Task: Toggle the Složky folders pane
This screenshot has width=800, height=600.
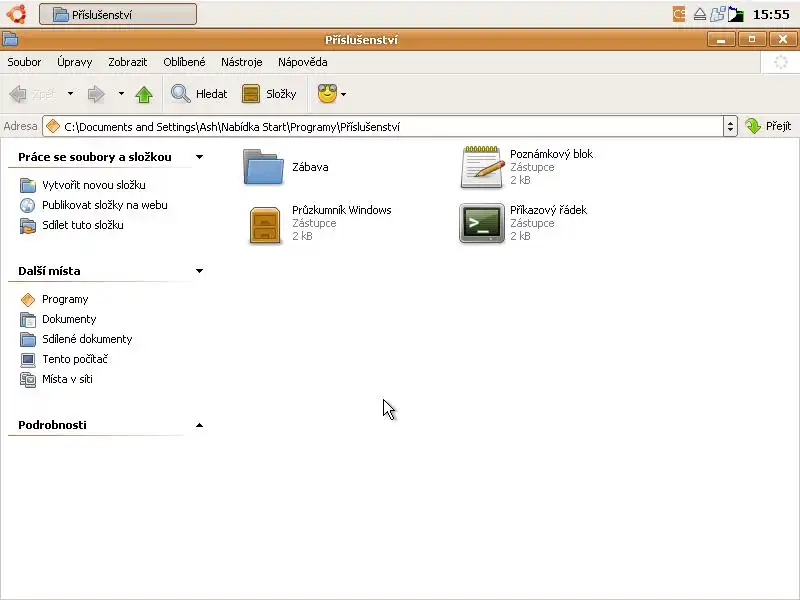Action: click(x=269, y=94)
